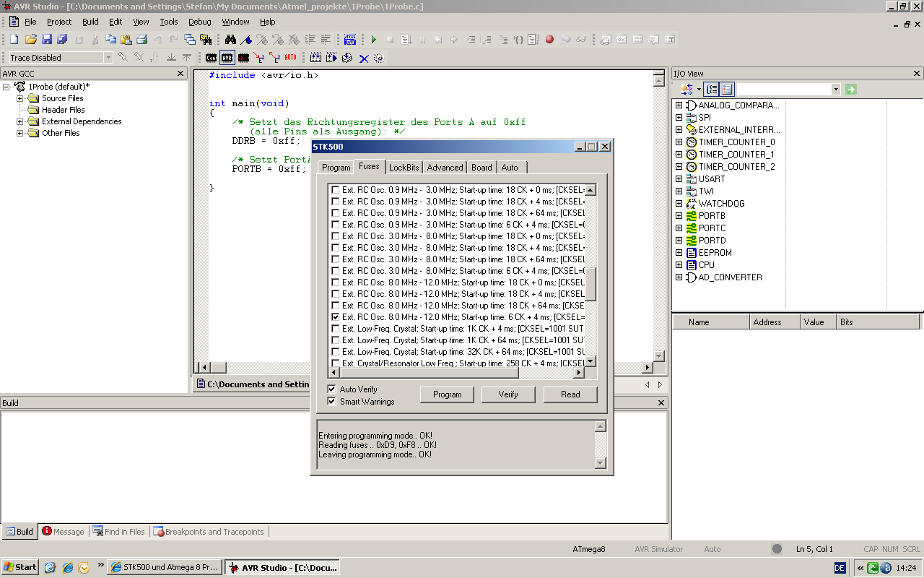Click the Print icon
The width and height of the screenshot is (924, 578).
142,40
